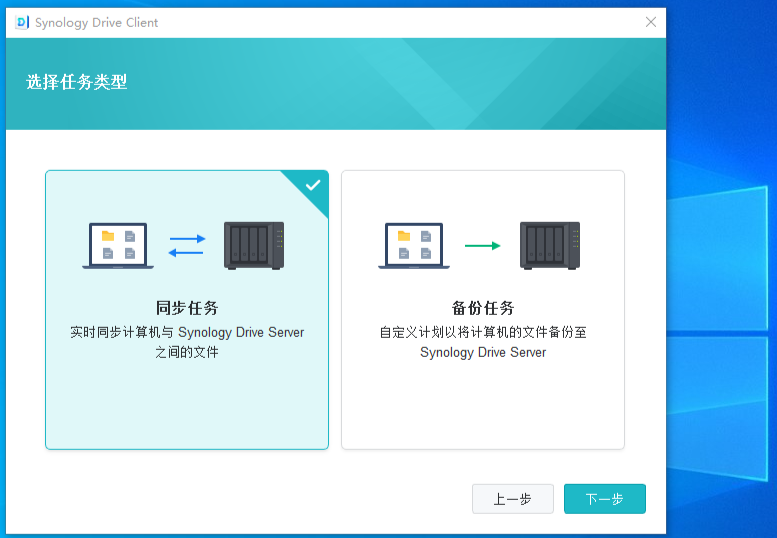The width and height of the screenshot is (777, 538).
Task: Click the green one-way backup arrow
Action: [483, 246]
